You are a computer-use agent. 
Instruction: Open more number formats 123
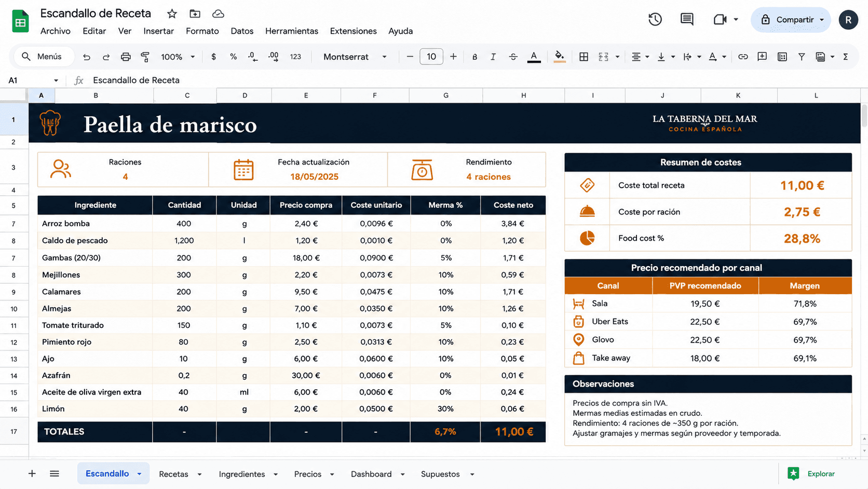pyautogui.click(x=295, y=57)
